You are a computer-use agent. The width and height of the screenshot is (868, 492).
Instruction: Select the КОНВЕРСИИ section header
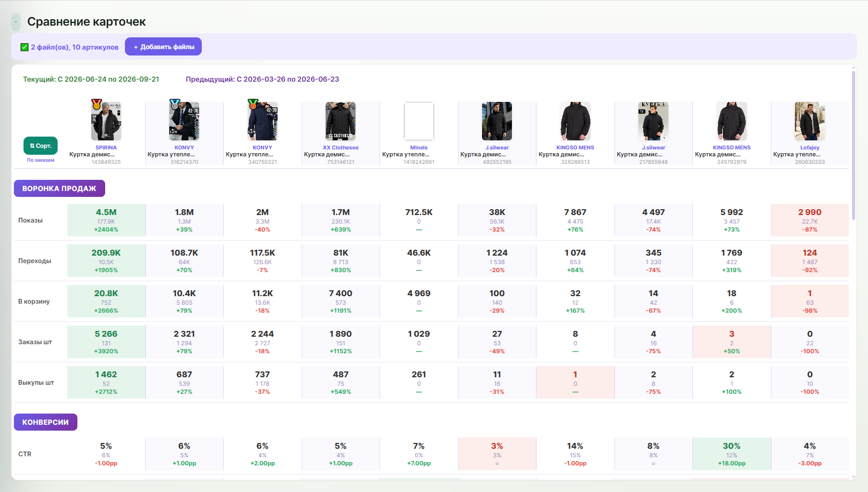point(45,422)
